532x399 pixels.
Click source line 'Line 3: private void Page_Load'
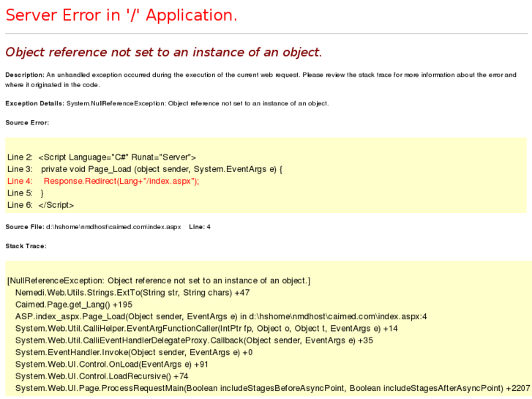click(145, 169)
